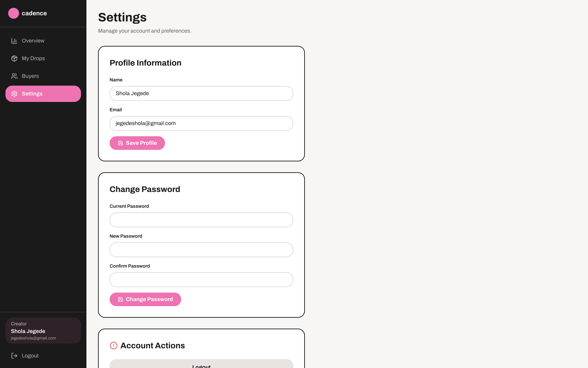Click the Settings gear icon in sidebar
The height and width of the screenshot is (368, 588).
14,94
